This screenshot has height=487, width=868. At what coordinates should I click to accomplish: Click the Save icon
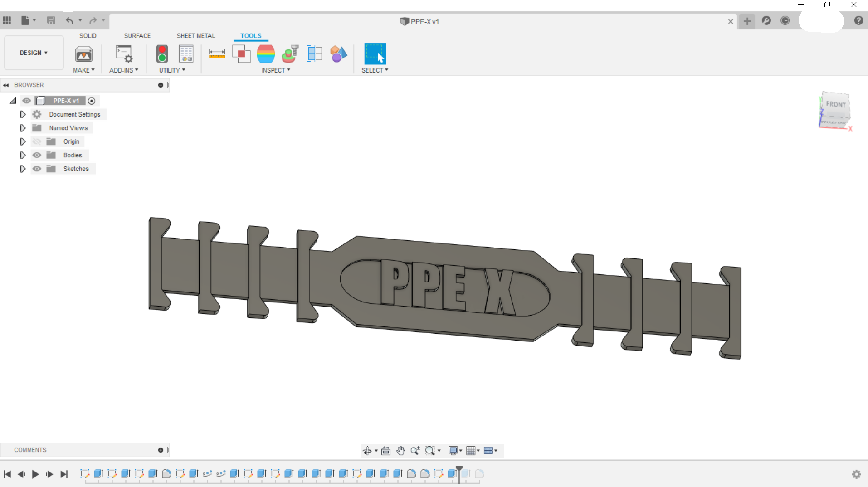[x=51, y=20]
